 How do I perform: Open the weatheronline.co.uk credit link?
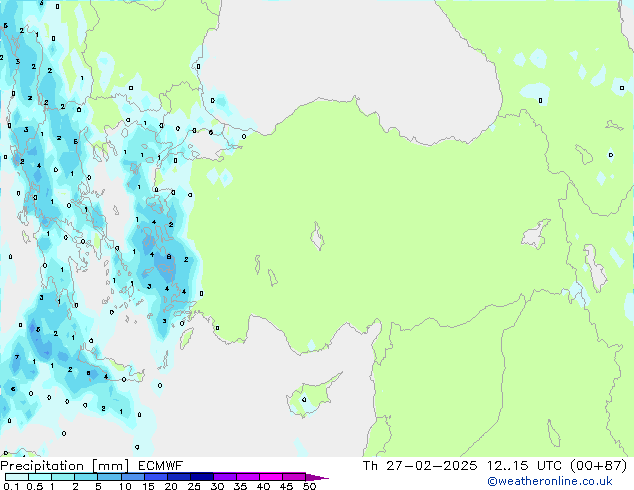[550, 481]
